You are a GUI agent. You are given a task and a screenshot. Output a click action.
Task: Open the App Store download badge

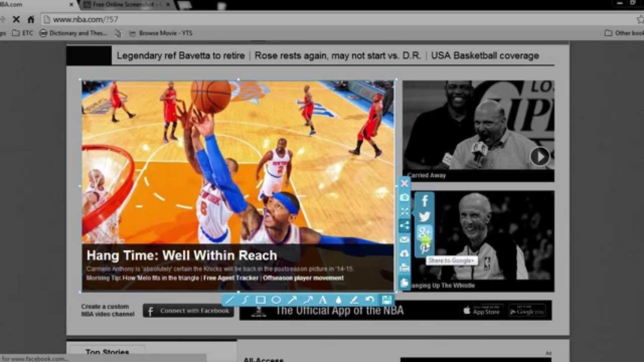pyautogui.click(x=483, y=311)
